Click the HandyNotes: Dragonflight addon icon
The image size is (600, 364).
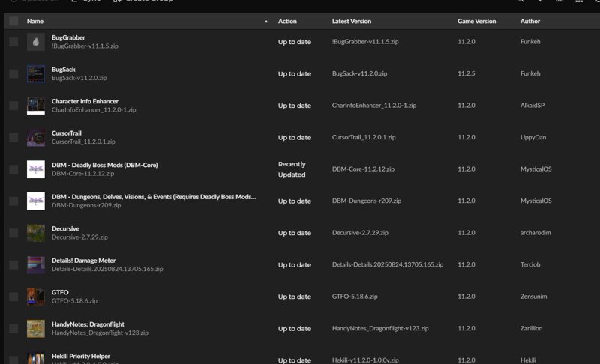point(35,329)
